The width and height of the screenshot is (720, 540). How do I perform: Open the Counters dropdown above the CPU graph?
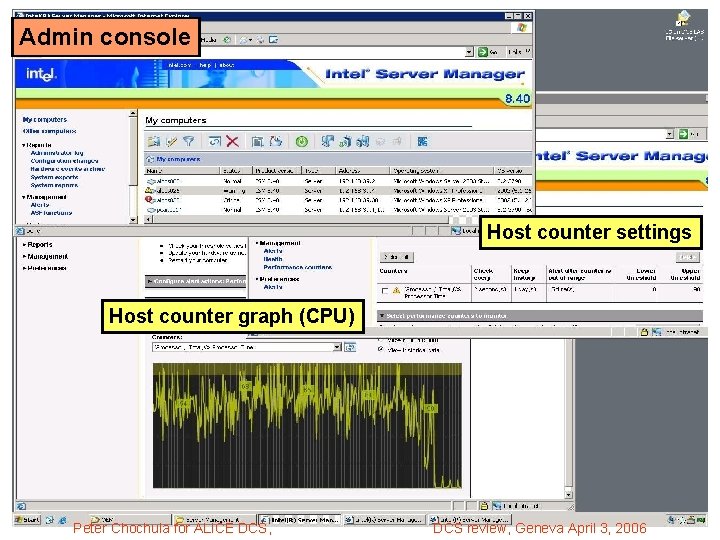tap(338, 347)
